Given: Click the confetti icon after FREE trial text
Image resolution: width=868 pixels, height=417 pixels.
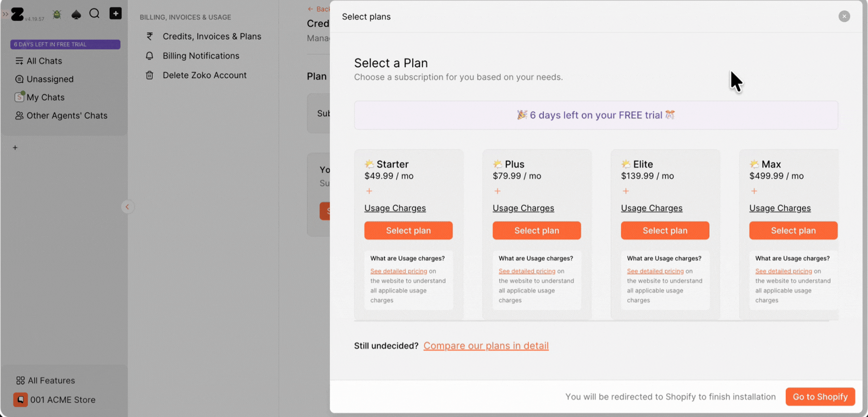Looking at the screenshot, I should [x=670, y=114].
